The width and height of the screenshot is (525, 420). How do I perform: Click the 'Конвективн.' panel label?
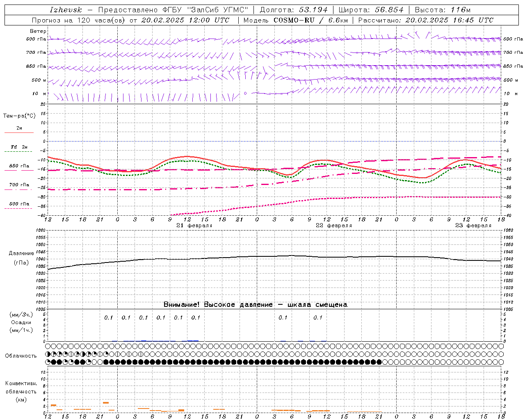pos(21,383)
